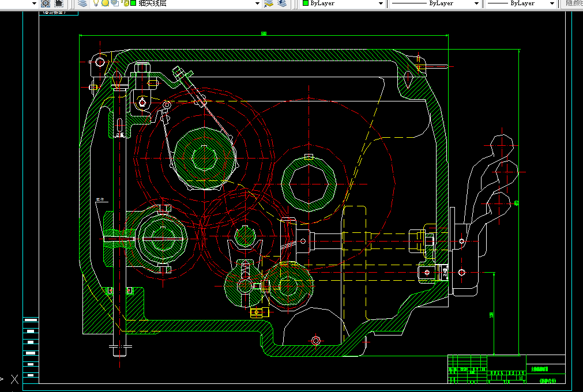Toggle the layer light bulb on/off

pyautogui.click(x=97, y=3)
